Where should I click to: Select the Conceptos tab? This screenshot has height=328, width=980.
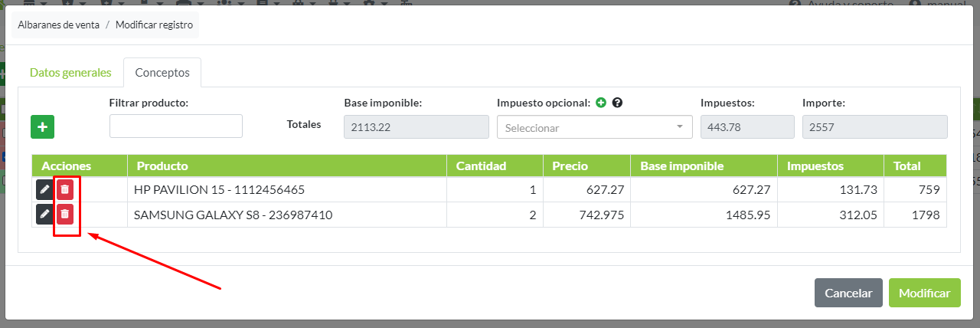pyautogui.click(x=162, y=73)
